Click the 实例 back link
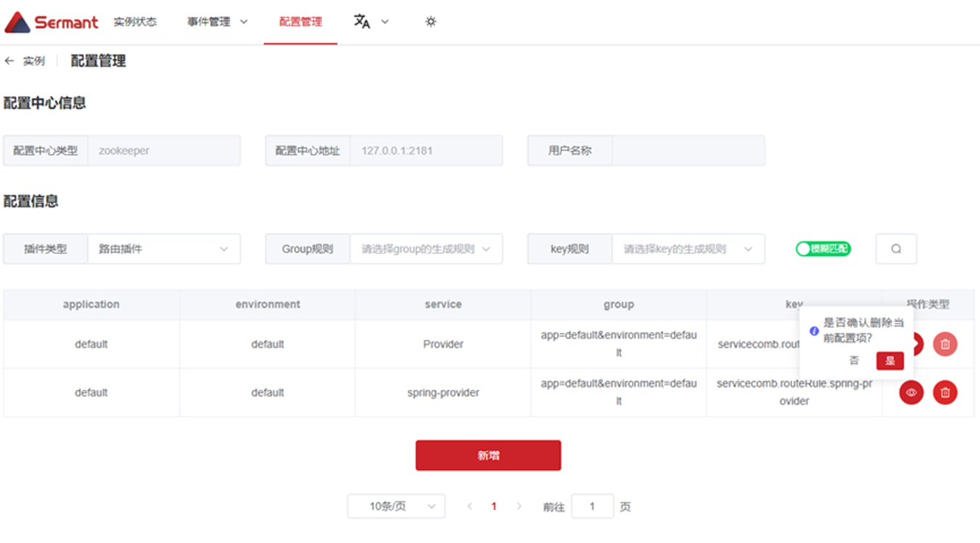The width and height of the screenshot is (980, 543). [34, 61]
